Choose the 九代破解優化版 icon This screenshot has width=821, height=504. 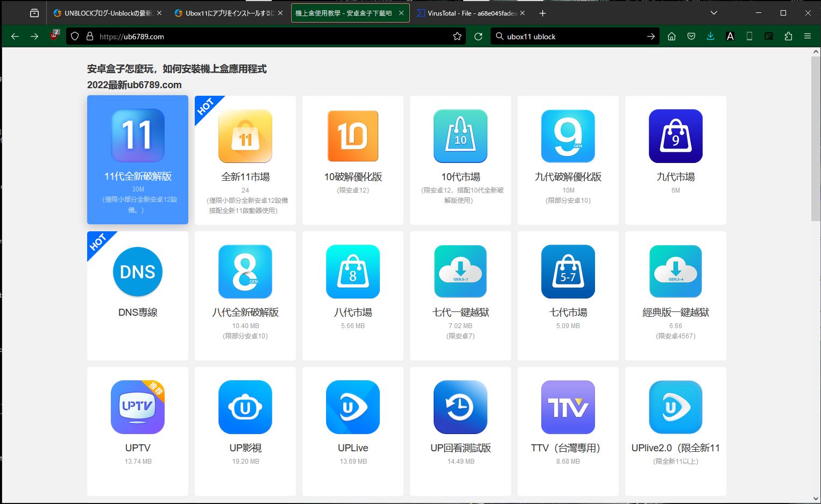pyautogui.click(x=568, y=136)
